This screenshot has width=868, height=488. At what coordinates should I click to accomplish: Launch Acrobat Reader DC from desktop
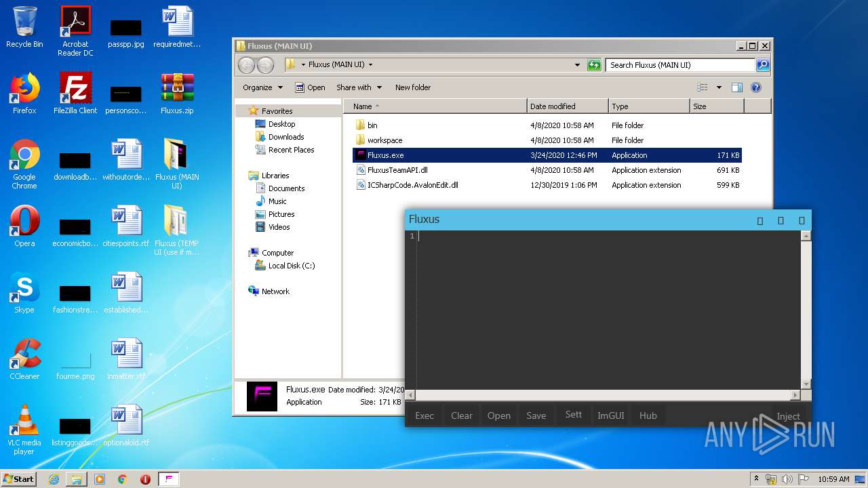point(75,31)
